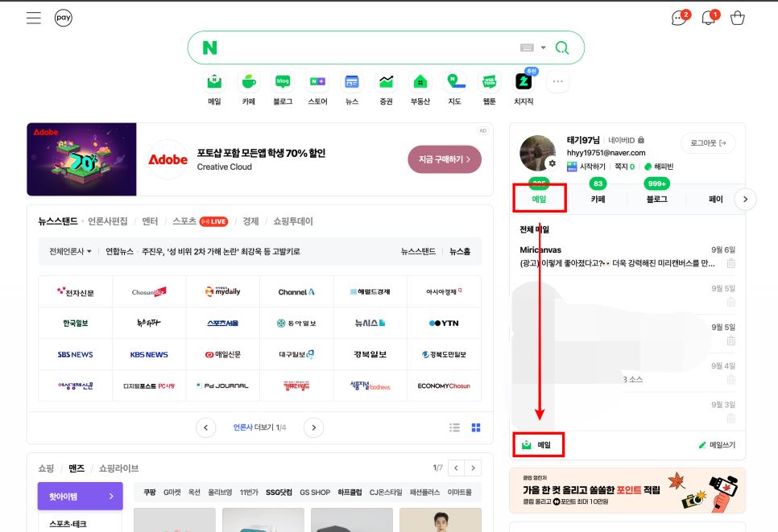Click the 로그아웃 button
This screenshot has height=532, width=778.
coord(708,143)
